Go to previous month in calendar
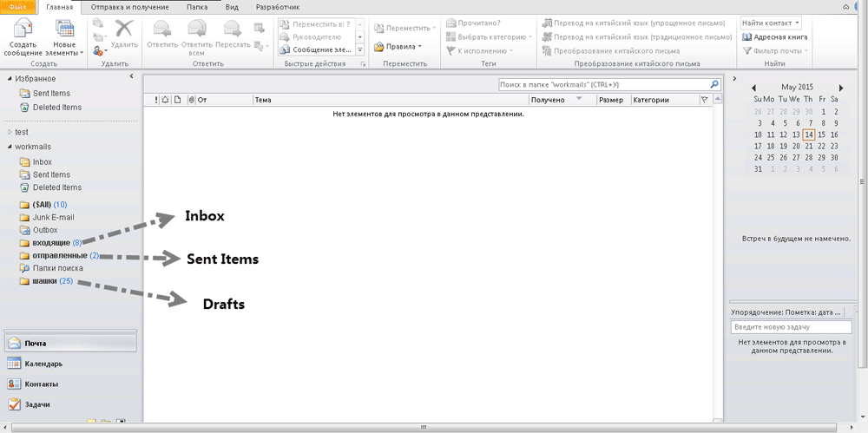Image resolution: width=868 pixels, height=433 pixels. [753, 88]
